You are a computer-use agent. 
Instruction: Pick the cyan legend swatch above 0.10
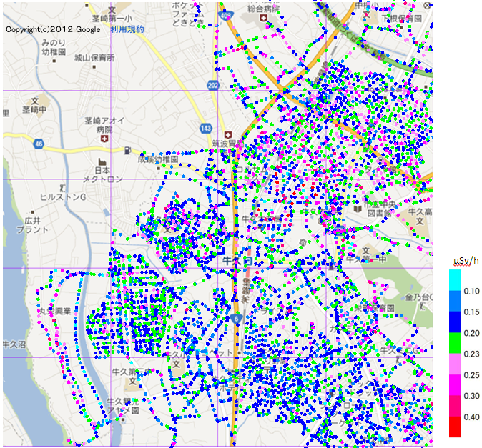coord(455,280)
